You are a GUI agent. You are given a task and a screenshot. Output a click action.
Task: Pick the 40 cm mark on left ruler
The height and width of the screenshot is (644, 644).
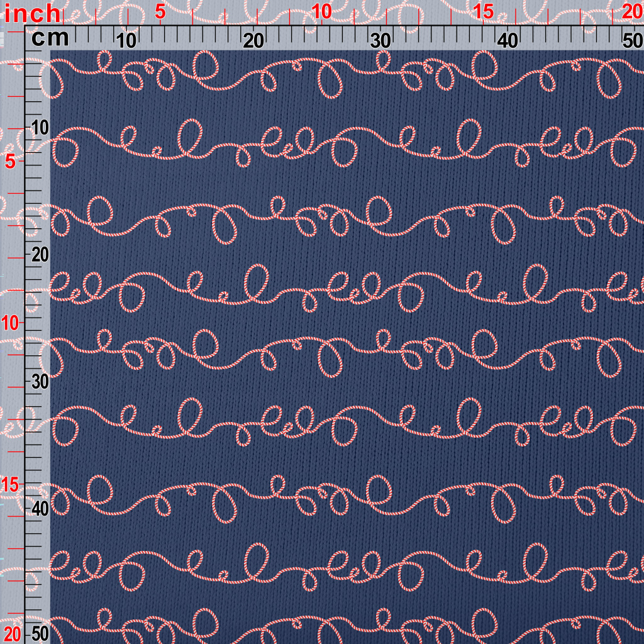[x=40, y=508]
